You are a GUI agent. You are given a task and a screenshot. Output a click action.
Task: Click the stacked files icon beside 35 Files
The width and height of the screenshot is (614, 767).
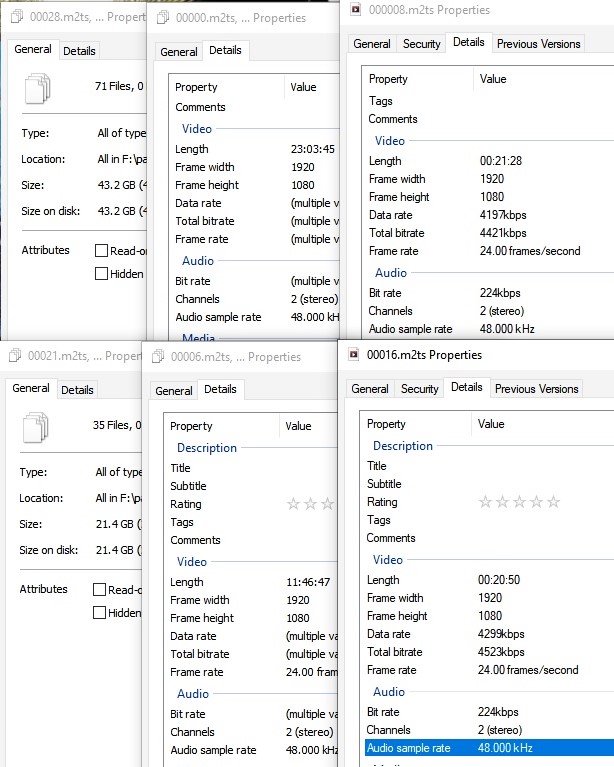[x=35, y=428]
